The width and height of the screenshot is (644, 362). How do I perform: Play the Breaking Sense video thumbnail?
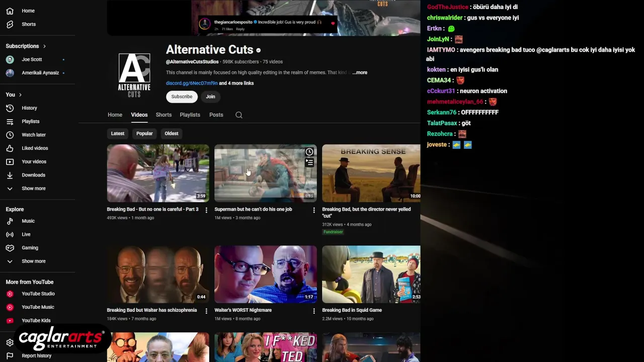coord(371,173)
